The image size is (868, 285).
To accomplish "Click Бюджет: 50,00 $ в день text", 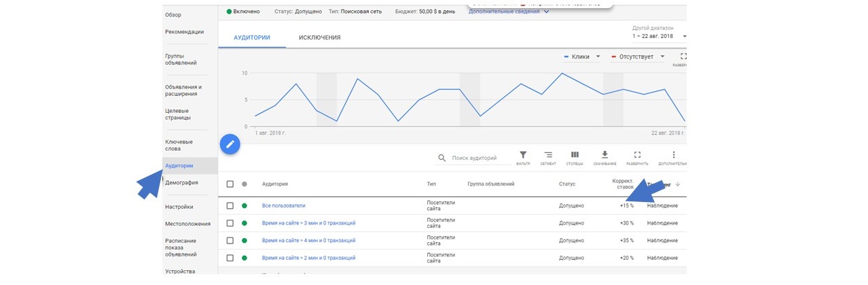I will coord(427,12).
